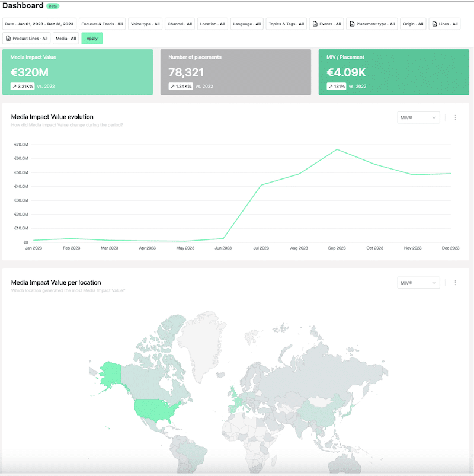This screenshot has width=474, height=476.
Task: Open Language filter
Action: (x=246, y=24)
